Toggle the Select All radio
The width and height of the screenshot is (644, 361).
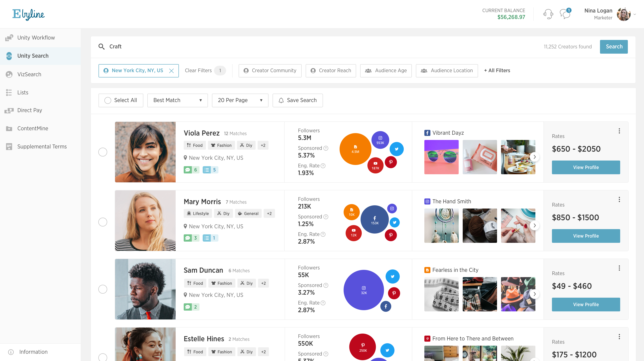[108, 100]
